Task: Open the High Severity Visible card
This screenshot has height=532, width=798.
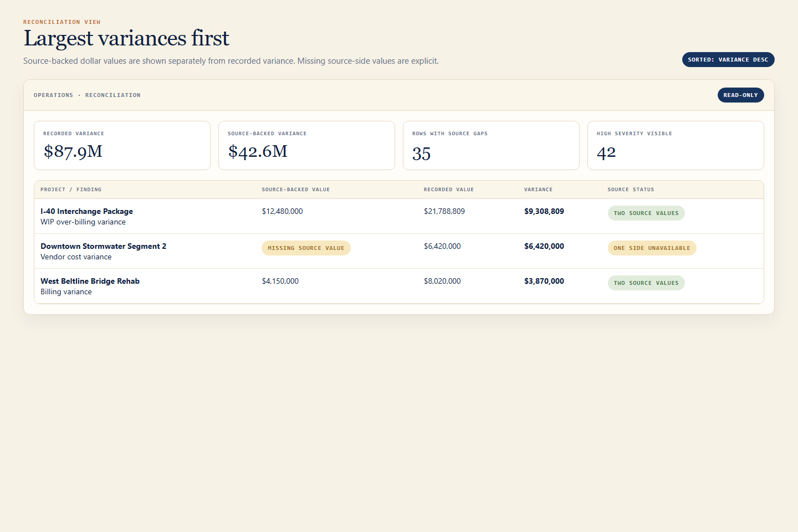Action: (x=676, y=145)
